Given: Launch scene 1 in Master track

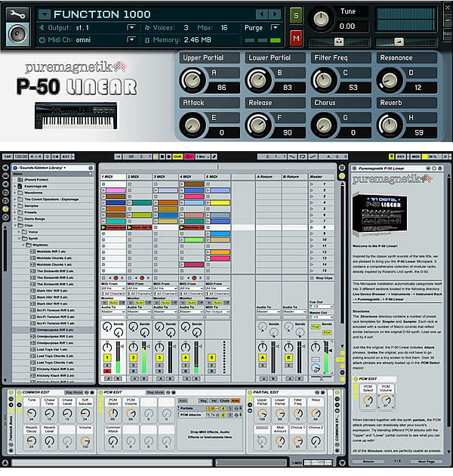Looking at the screenshot, I should 312,184.
